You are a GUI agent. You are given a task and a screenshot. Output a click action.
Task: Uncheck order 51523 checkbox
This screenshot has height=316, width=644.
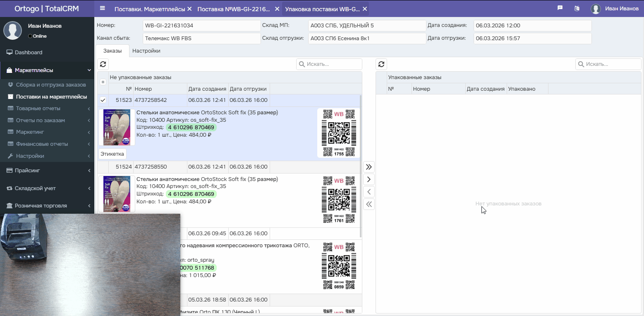(x=103, y=100)
